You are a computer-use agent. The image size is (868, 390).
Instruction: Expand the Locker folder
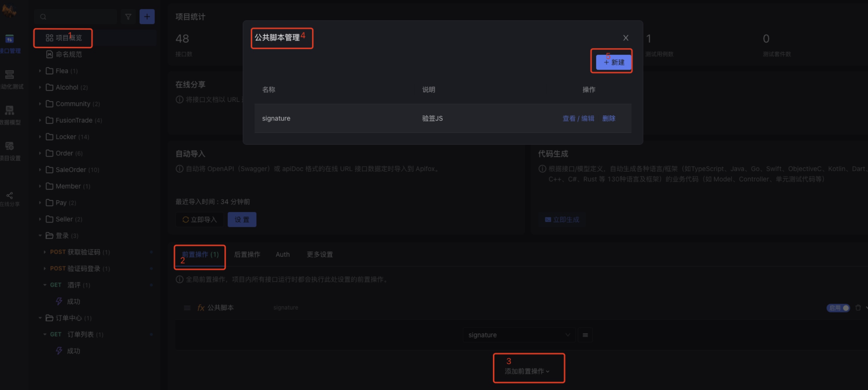40,137
